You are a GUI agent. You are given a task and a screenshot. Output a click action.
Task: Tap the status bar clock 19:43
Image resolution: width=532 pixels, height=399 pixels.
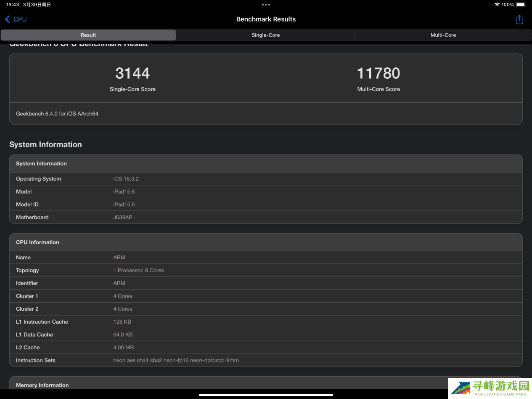click(13, 5)
